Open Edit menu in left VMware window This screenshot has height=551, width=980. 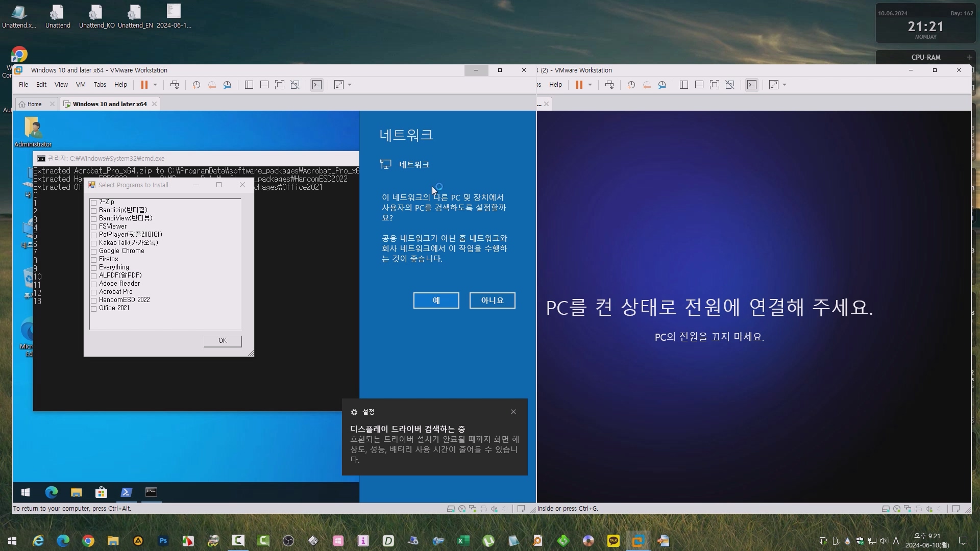point(41,85)
